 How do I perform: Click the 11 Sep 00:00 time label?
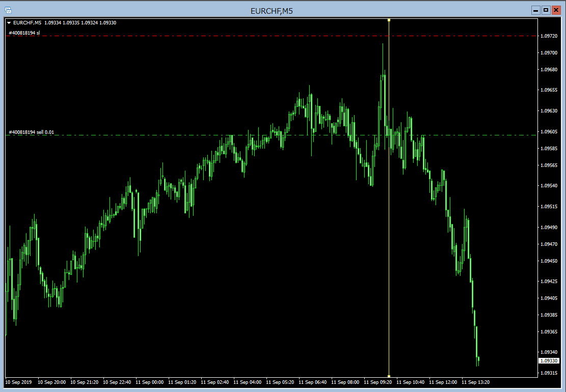149,382
